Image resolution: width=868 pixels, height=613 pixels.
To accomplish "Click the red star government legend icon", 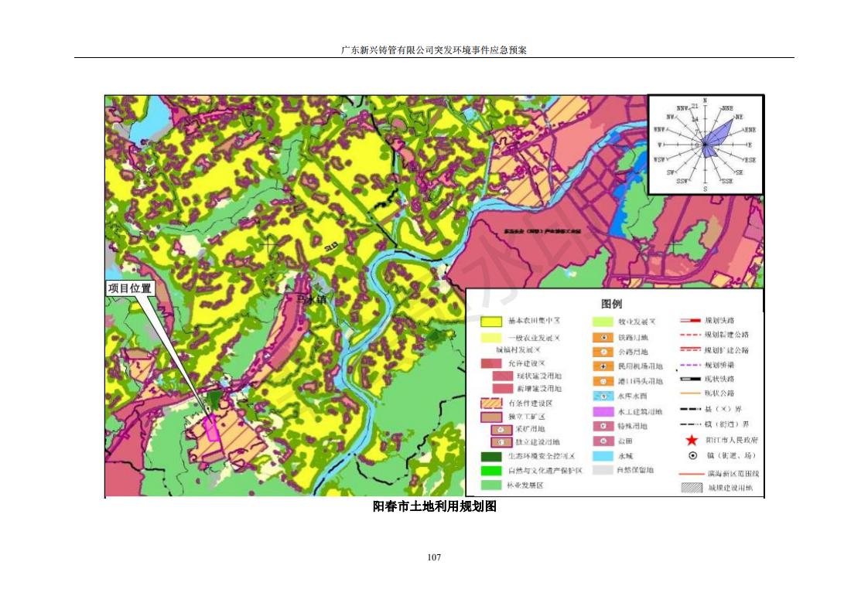I will pos(691,440).
